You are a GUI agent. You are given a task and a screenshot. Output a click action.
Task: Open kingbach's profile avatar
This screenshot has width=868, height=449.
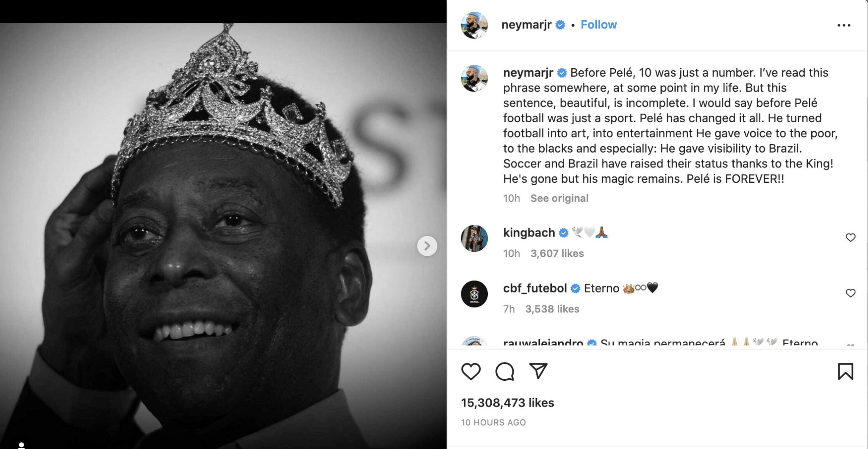pos(474,238)
